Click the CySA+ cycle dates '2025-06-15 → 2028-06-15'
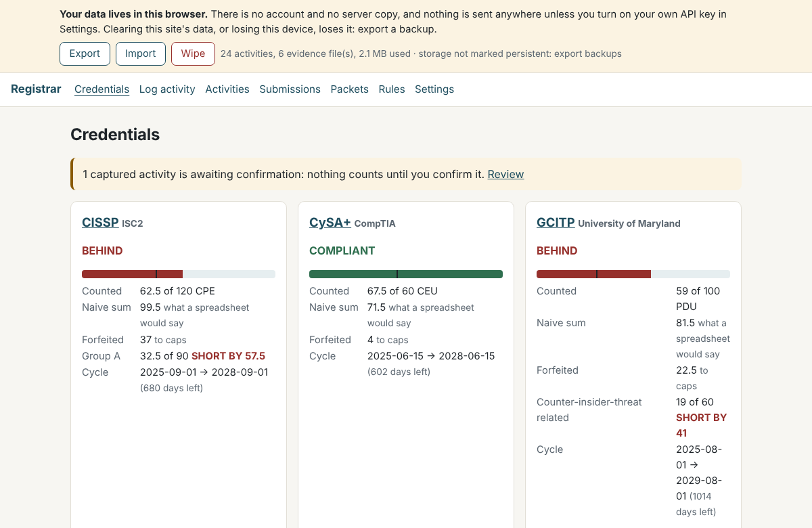Image resolution: width=812 pixels, height=528 pixels. click(x=431, y=356)
